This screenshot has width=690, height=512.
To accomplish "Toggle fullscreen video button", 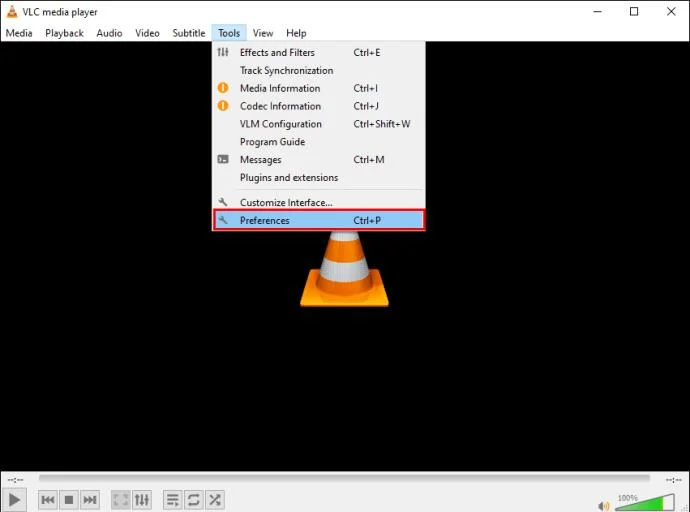I will [x=121, y=500].
